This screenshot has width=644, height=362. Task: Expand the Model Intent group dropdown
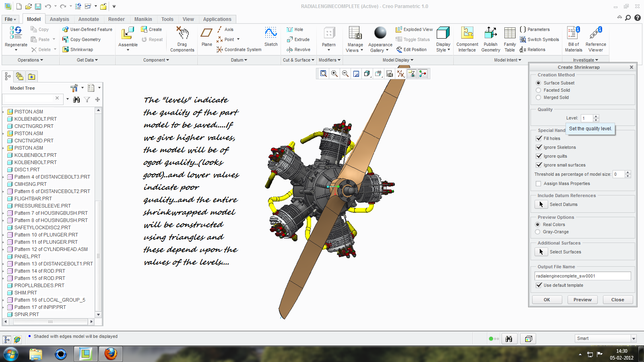pyautogui.click(x=508, y=60)
